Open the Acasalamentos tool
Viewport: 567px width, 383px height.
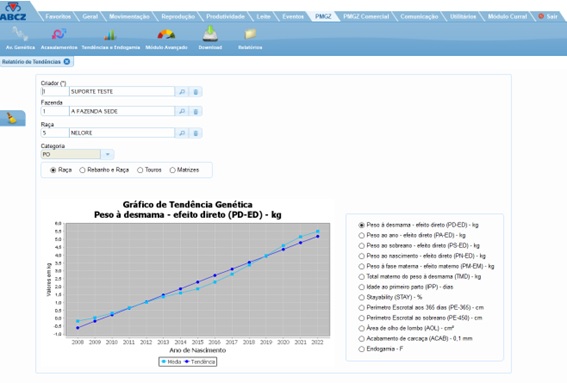coord(59,38)
